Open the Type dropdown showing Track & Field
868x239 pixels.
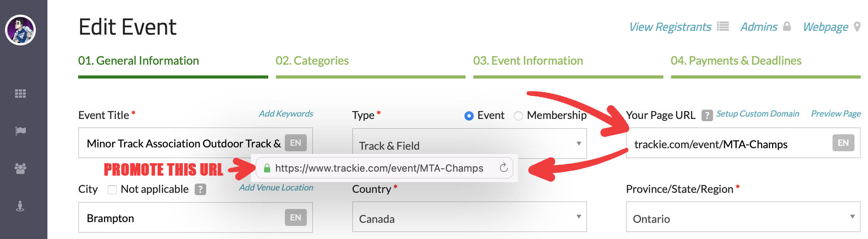pyautogui.click(x=469, y=144)
